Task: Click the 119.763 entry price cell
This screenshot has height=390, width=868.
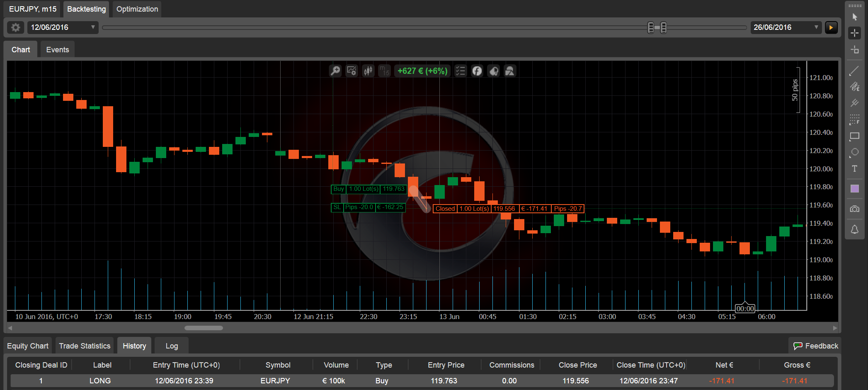Action: coord(444,381)
